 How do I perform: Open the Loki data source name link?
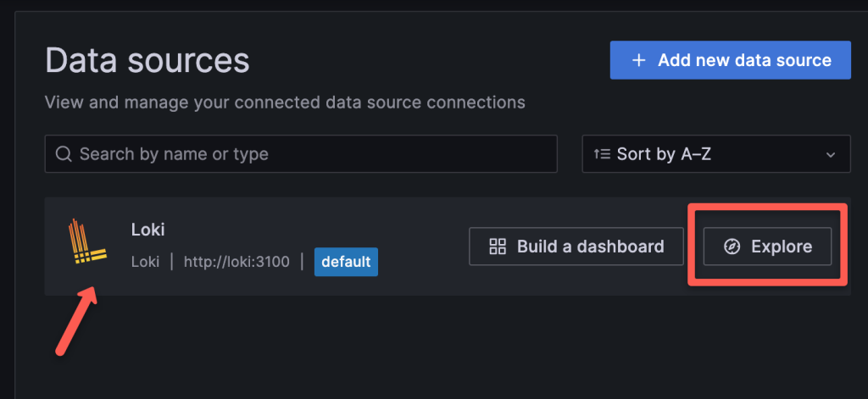[147, 229]
